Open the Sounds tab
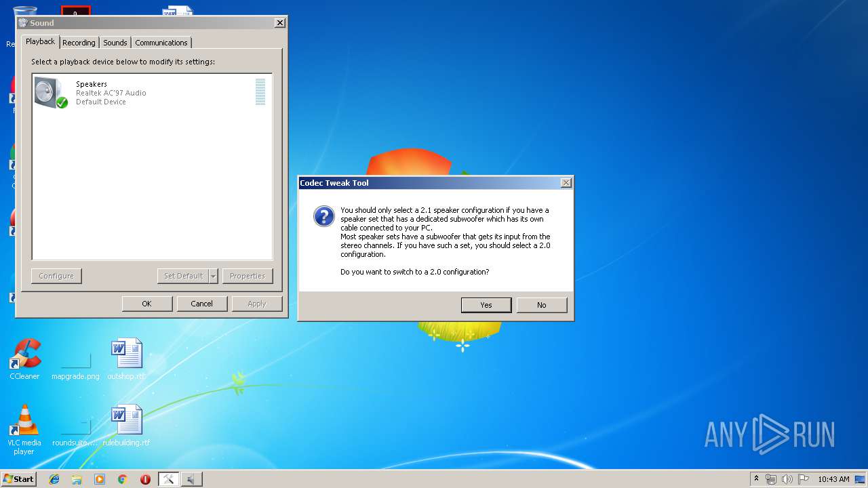Viewport: 868px width, 488px height. (x=115, y=43)
